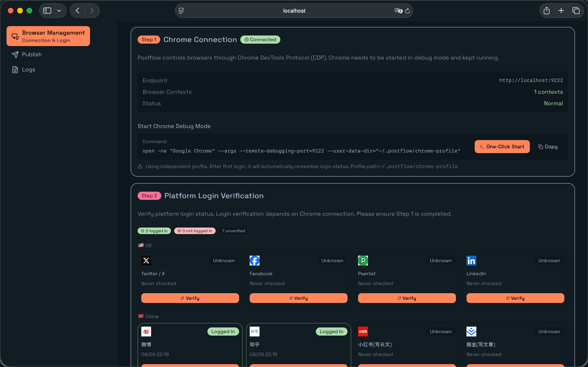Select the Peerlist platform icon
This screenshot has width=588, height=367.
[363, 260]
